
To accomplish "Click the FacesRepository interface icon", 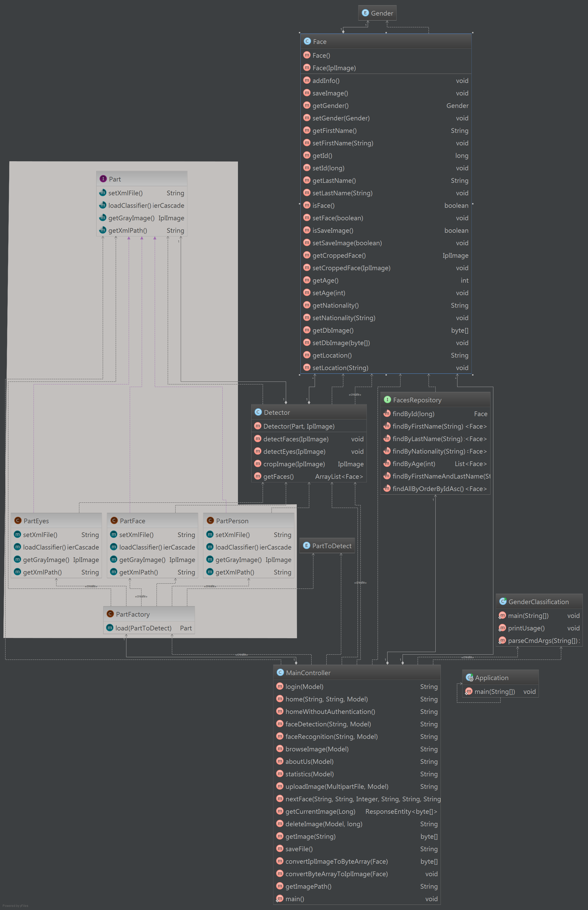I will point(387,399).
